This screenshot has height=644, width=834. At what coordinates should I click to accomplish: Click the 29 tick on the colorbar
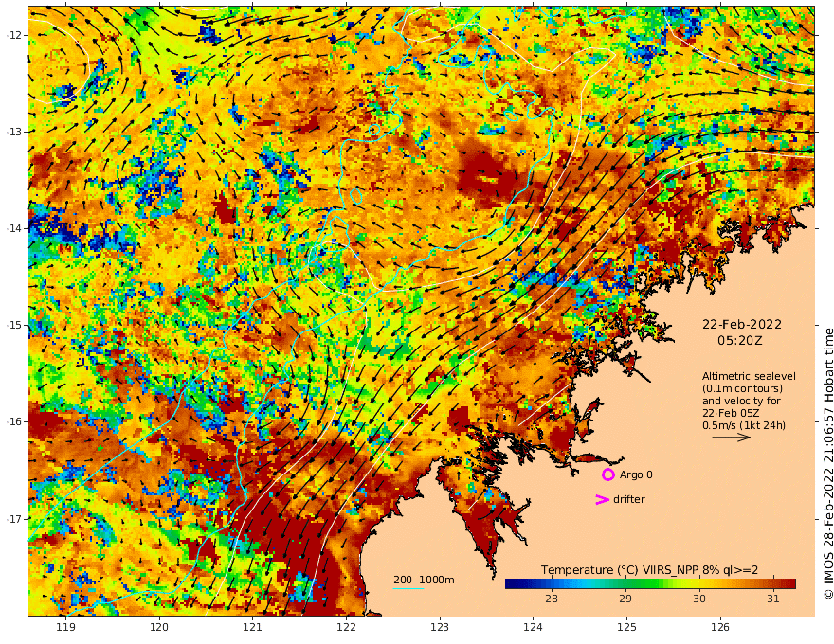click(x=625, y=599)
